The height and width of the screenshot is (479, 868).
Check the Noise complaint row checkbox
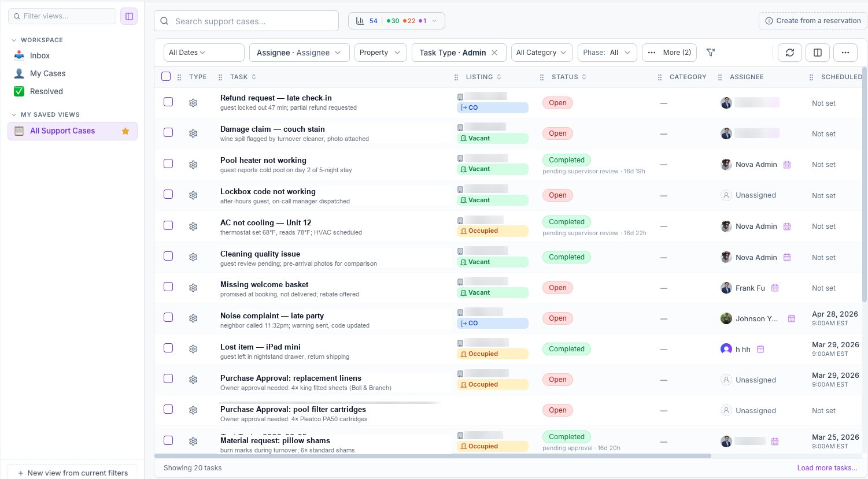point(168,317)
